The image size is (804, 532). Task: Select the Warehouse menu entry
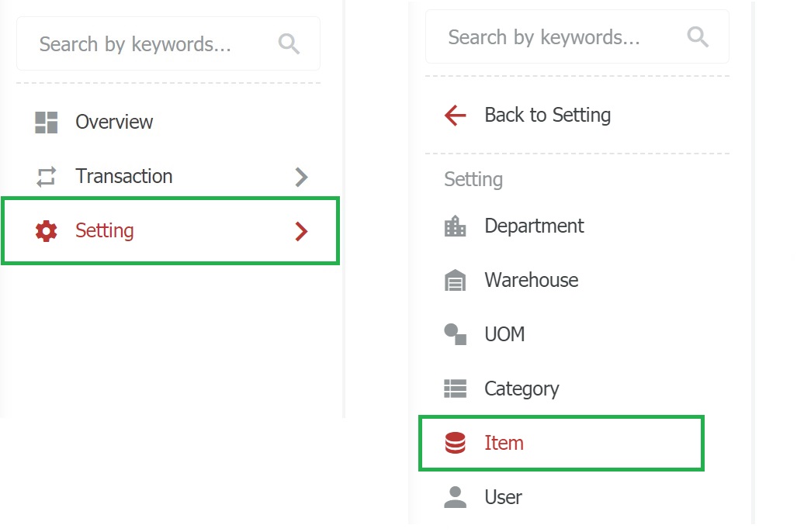click(x=531, y=281)
